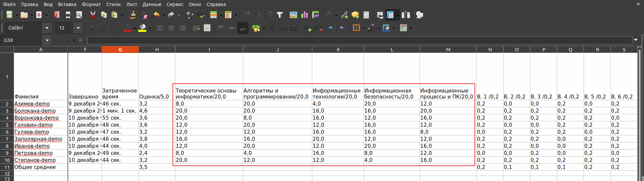Viewport: 644px width, 181px height.
Task: Click the Cut scissors icon
Action: pyautogui.click(x=93, y=15)
